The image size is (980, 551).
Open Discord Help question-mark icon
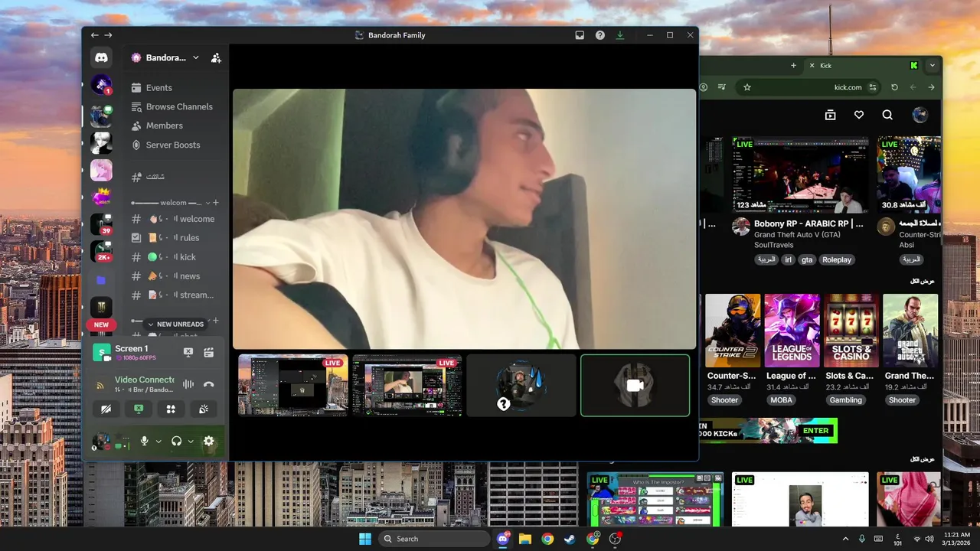point(600,35)
